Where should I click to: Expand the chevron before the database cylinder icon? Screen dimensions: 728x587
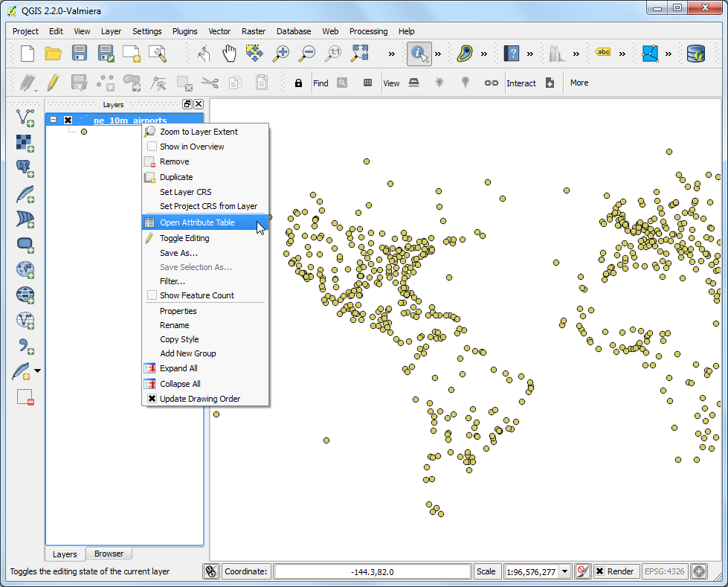[x=668, y=54]
